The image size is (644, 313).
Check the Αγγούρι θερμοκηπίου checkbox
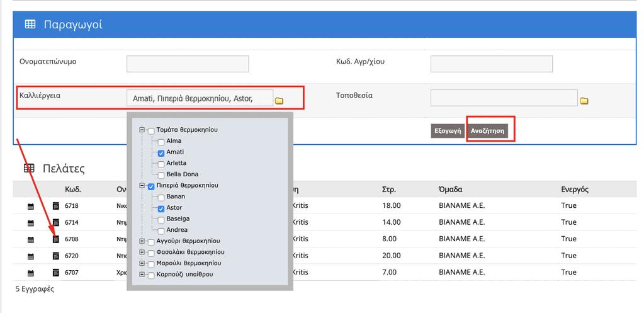click(151, 242)
